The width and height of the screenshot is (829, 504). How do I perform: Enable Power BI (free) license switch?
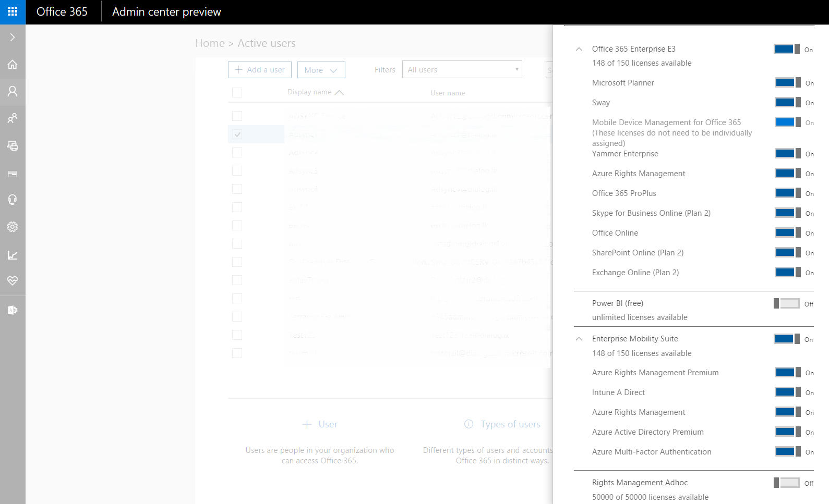point(787,303)
